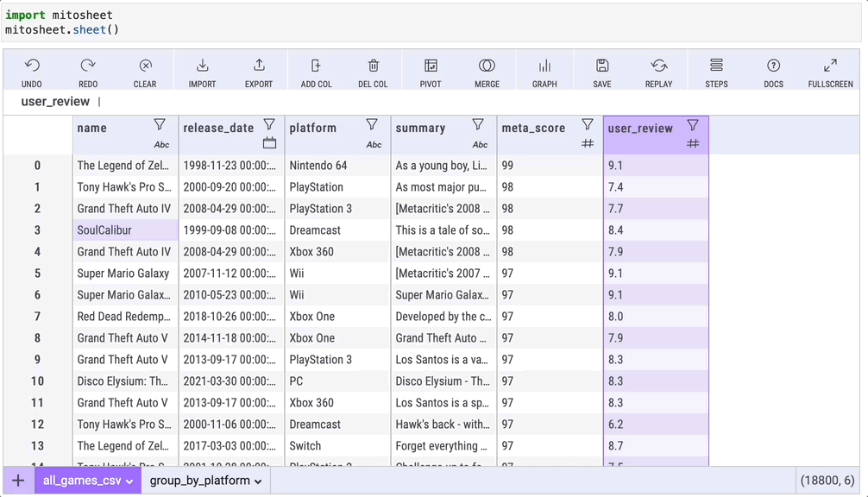Select the summary column header
Viewport: 868px width, 497px height.
click(x=421, y=128)
